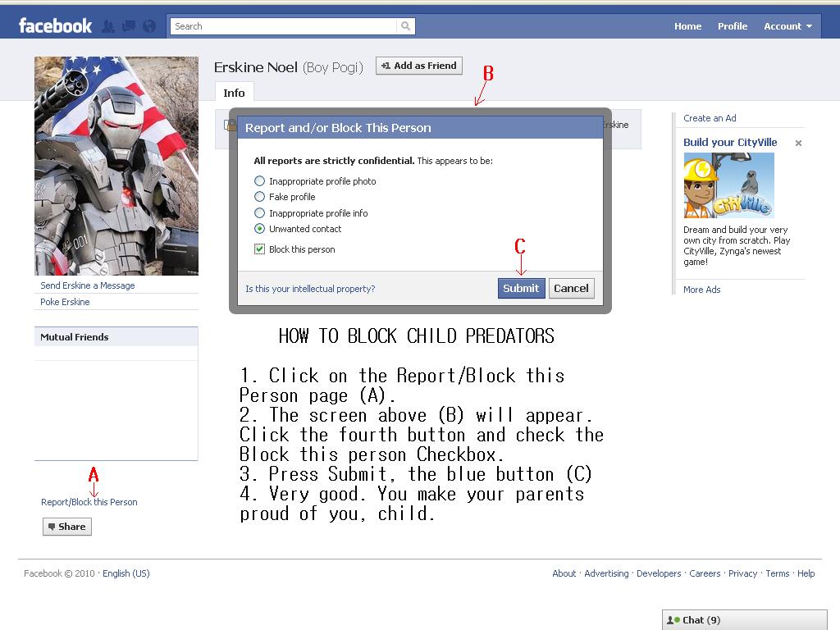840x630 pixels.
Task: Click Create an Ad link
Action: coord(710,118)
